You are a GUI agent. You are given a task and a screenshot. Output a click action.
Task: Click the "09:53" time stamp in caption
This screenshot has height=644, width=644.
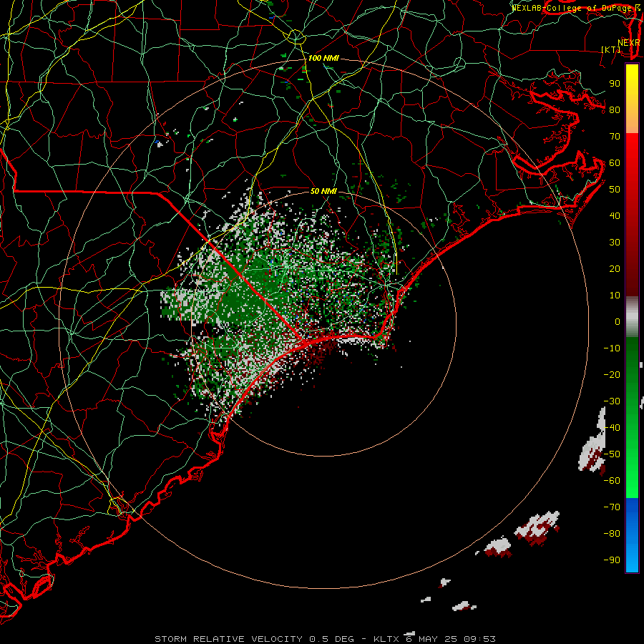point(480,639)
